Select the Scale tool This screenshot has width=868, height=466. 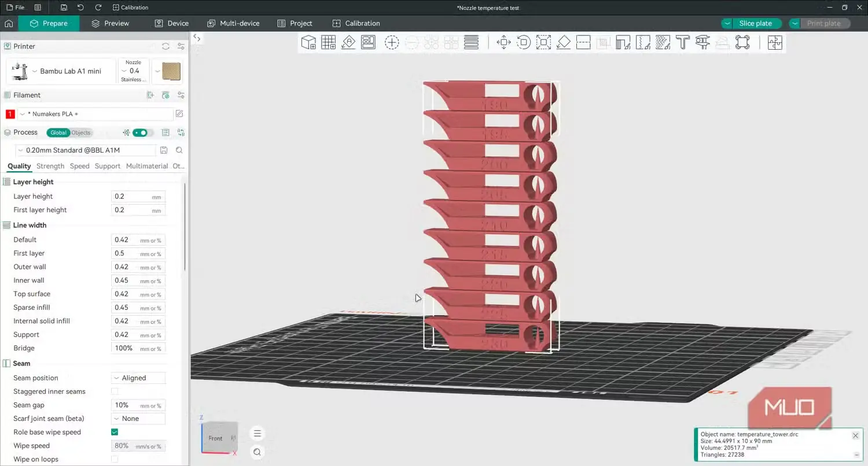click(543, 42)
